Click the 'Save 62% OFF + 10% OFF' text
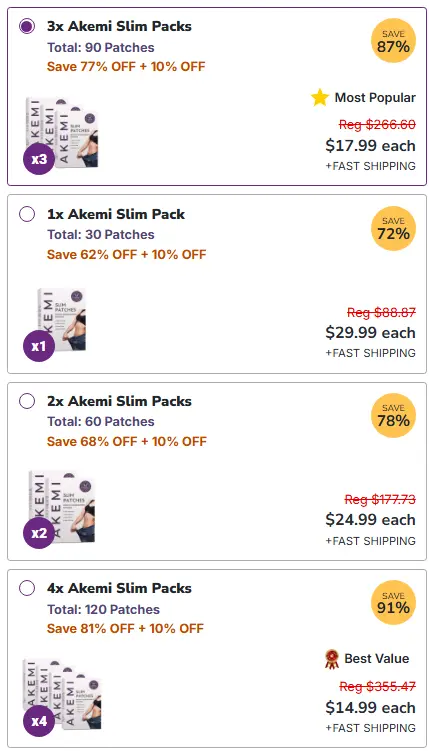Screen dimensions: 429x751 126,254
